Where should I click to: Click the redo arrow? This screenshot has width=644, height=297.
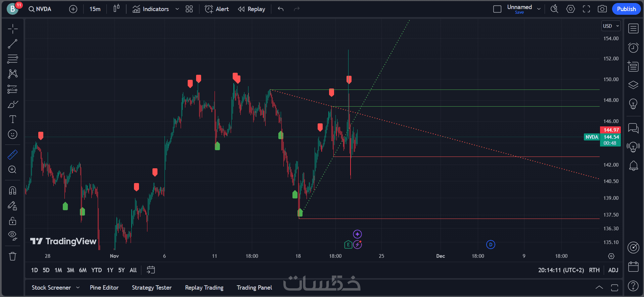[296, 9]
